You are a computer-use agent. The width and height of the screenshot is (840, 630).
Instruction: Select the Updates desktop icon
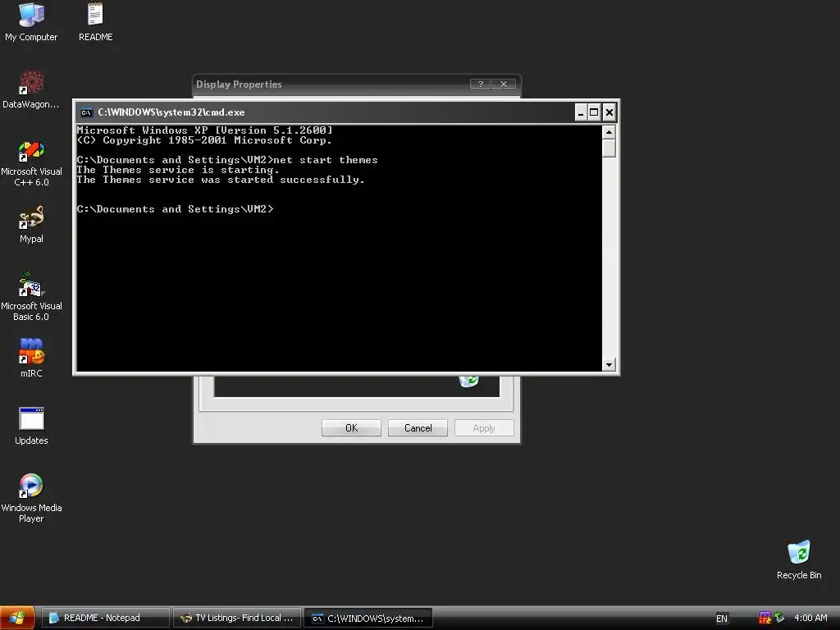click(x=31, y=426)
